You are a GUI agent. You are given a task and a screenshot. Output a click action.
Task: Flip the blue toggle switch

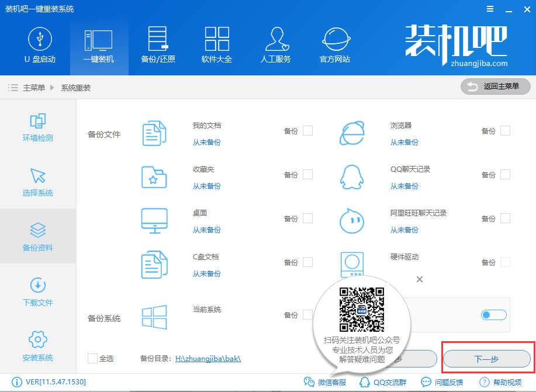[493, 315]
